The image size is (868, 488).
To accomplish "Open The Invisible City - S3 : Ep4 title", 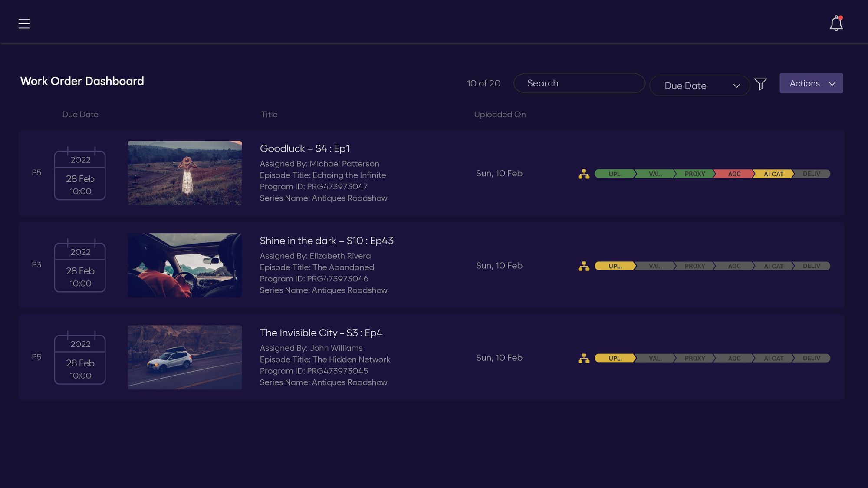I will coord(321,333).
